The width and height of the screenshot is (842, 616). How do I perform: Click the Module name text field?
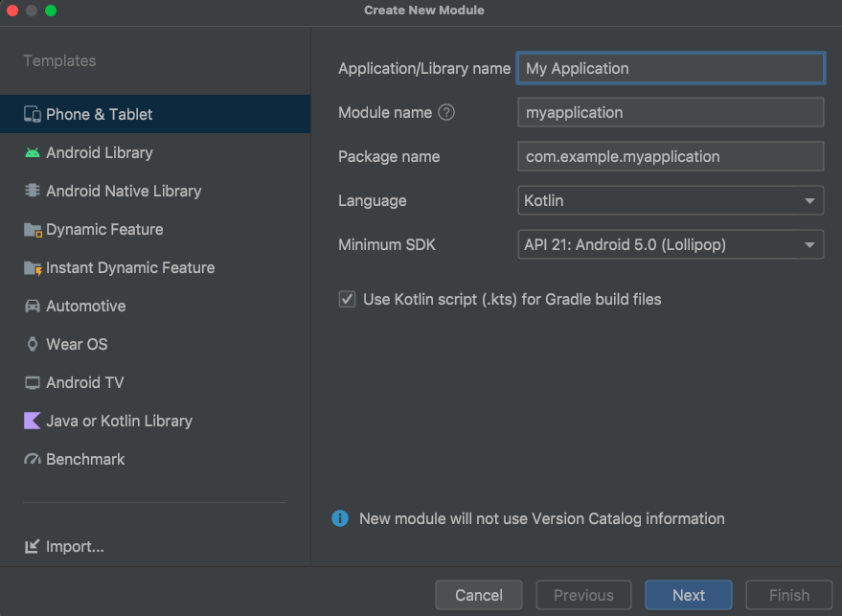670,112
